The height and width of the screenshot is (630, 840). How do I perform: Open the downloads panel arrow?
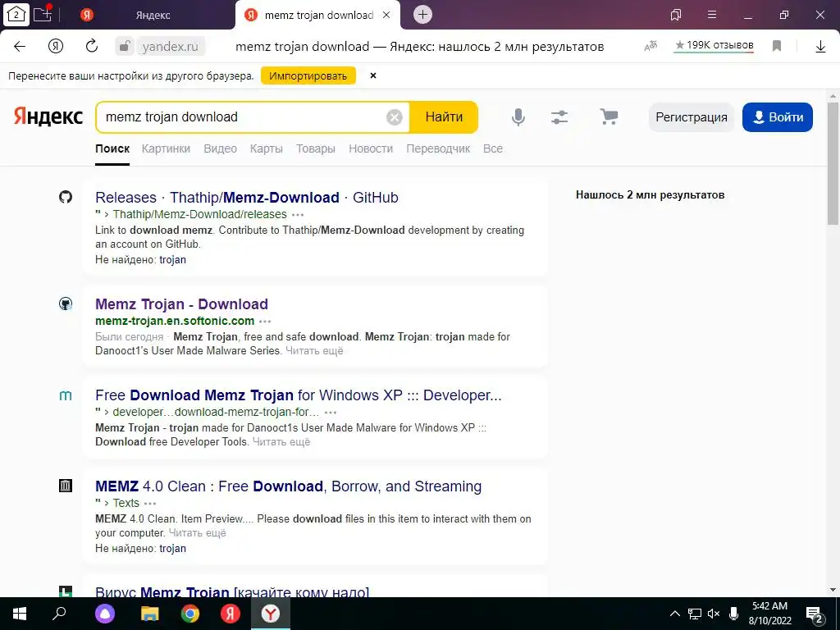(x=820, y=47)
